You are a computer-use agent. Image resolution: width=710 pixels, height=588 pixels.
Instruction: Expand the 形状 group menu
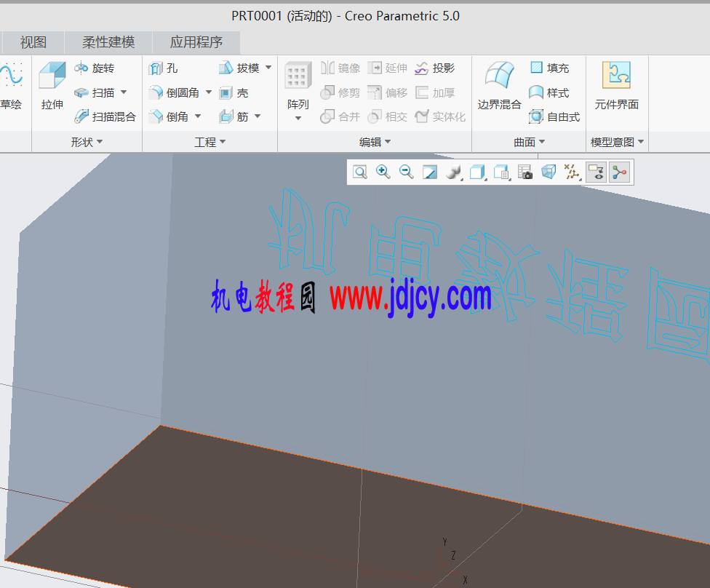pyautogui.click(x=87, y=142)
